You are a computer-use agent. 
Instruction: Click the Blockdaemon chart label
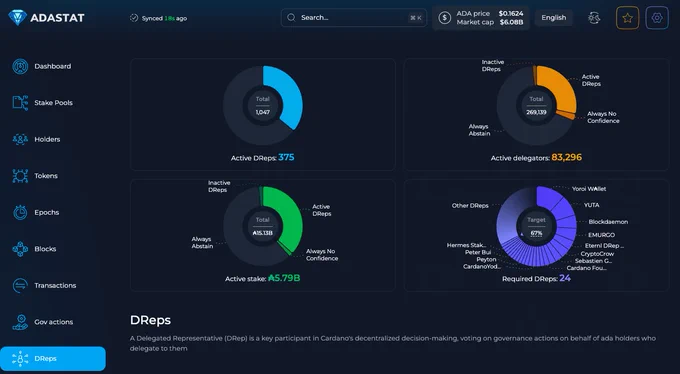(608, 222)
